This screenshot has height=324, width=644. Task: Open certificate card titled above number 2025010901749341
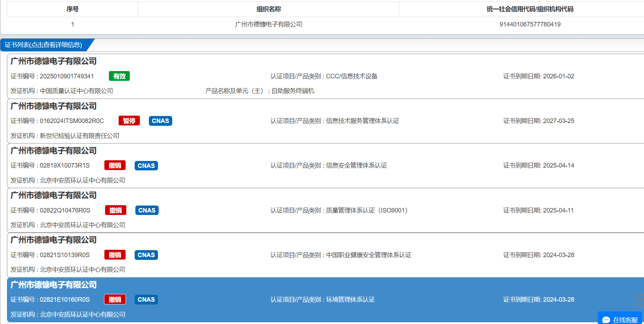coord(54,61)
